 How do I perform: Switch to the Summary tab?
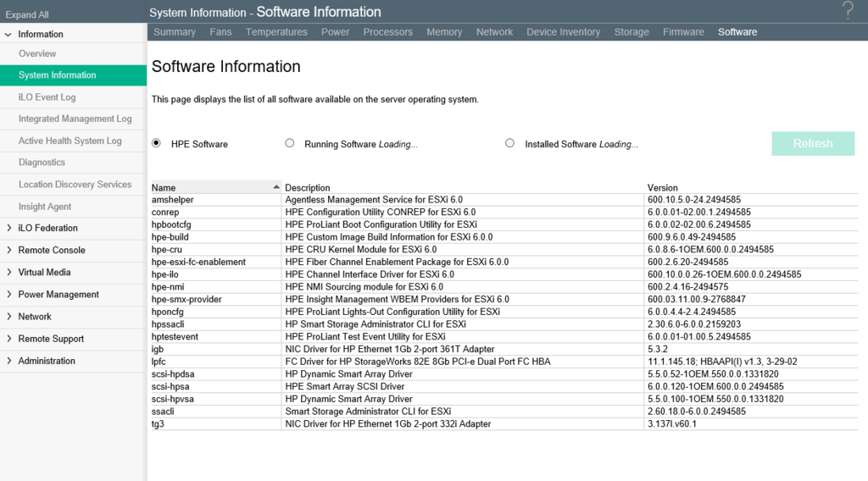click(x=175, y=32)
